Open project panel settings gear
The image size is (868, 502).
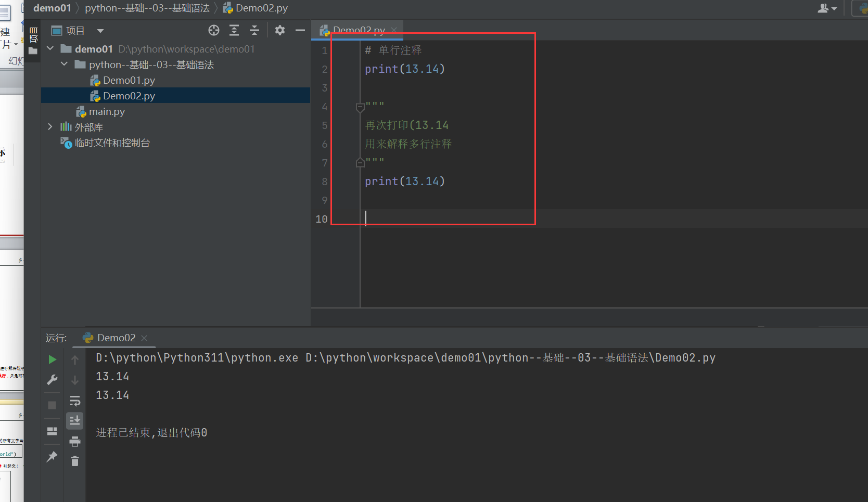280,30
